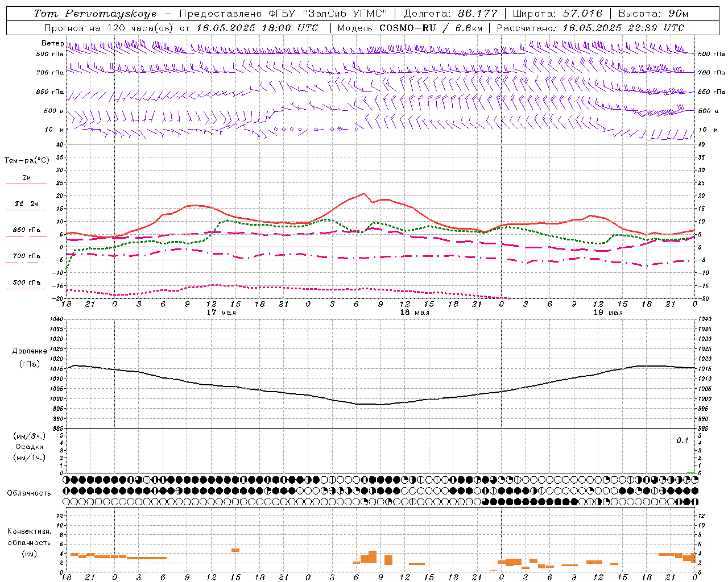Screen dimensions: 728x582
Task: Click the (мм/3ч.) precipitation unit label
Action: tap(30, 436)
